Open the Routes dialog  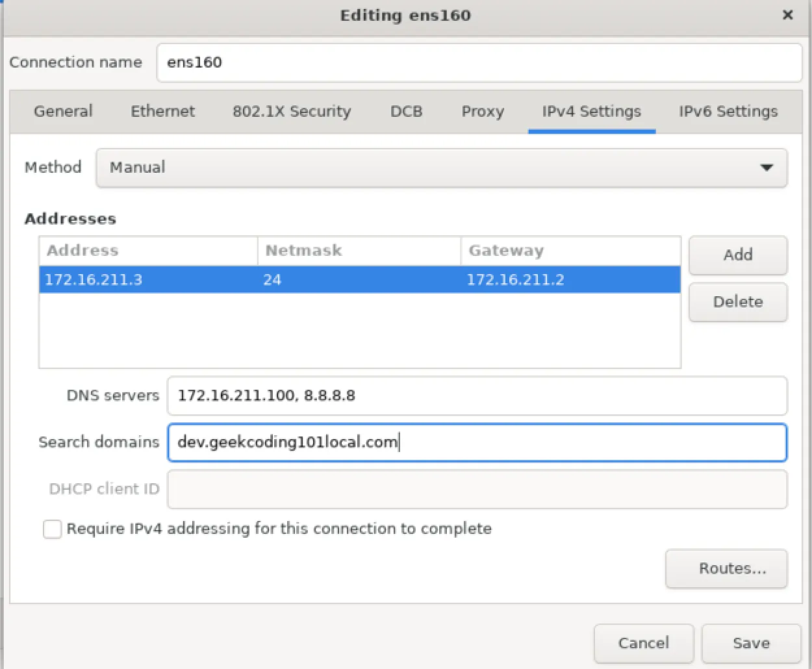click(726, 568)
